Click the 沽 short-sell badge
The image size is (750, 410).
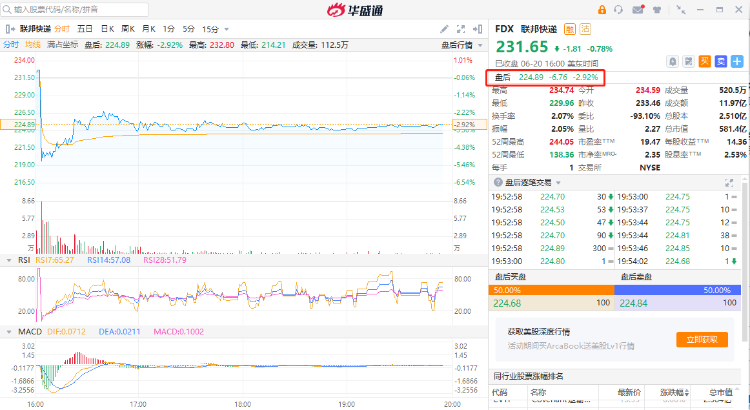585,29
